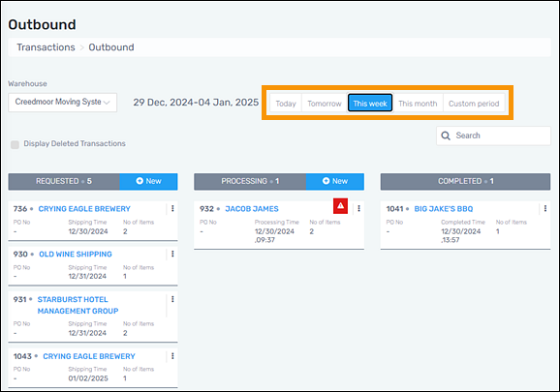Add New transaction in Processing column
The height and width of the screenshot is (392, 560).
[334, 181]
